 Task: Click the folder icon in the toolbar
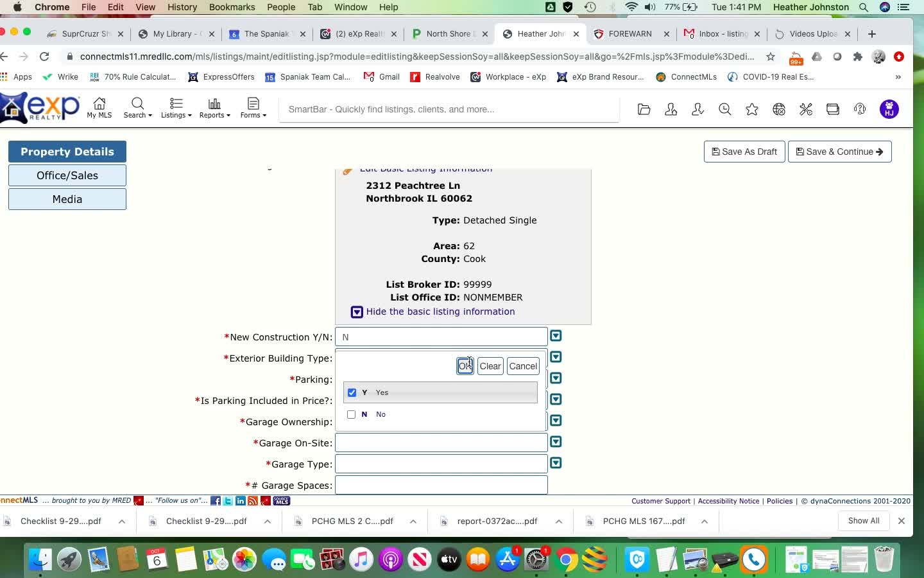(x=644, y=109)
